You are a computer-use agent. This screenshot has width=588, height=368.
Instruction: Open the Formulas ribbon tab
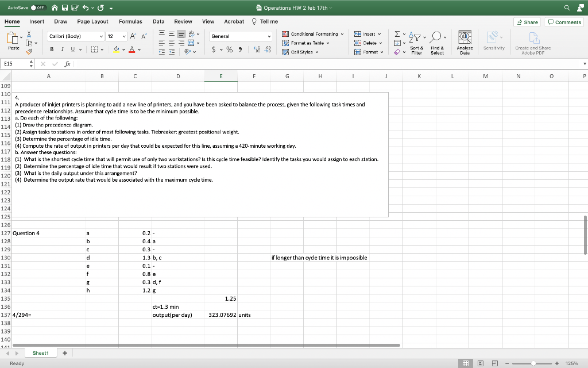pyautogui.click(x=130, y=21)
